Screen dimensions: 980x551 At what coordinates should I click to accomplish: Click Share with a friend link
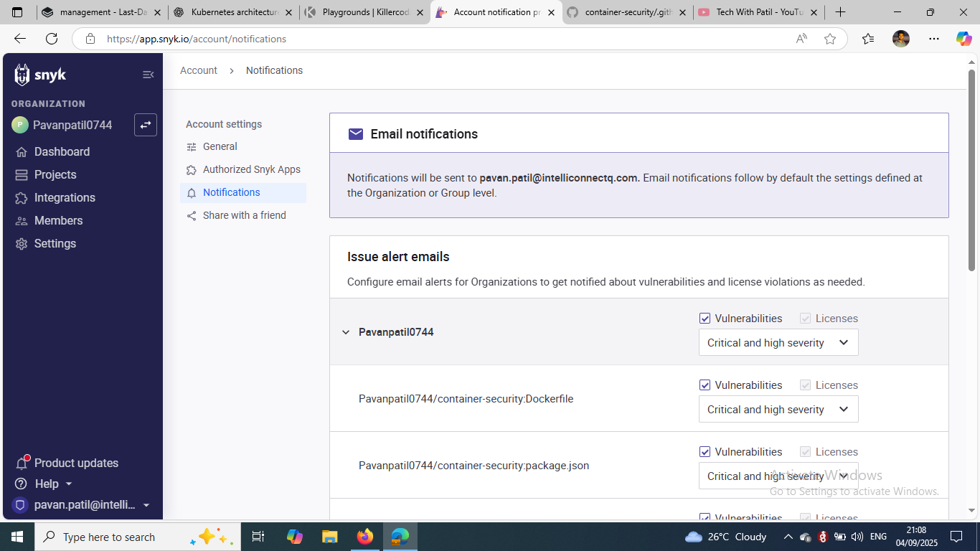point(244,215)
